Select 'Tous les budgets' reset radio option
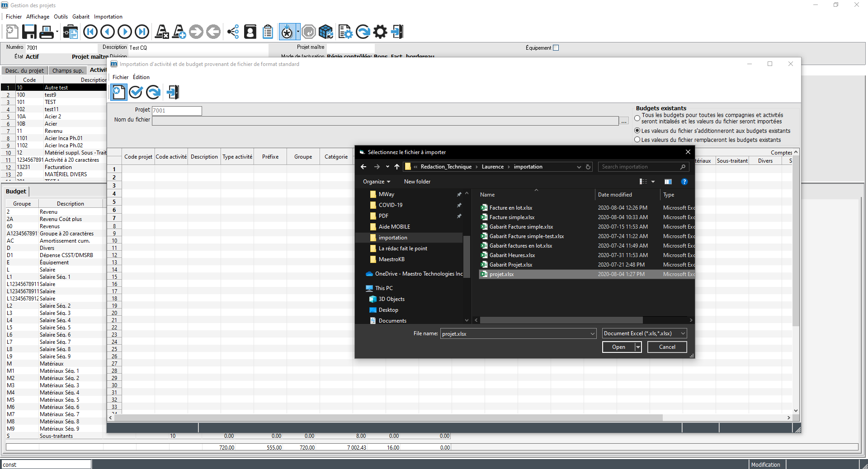Screen dimensions: 868x469 click(637, 118)
